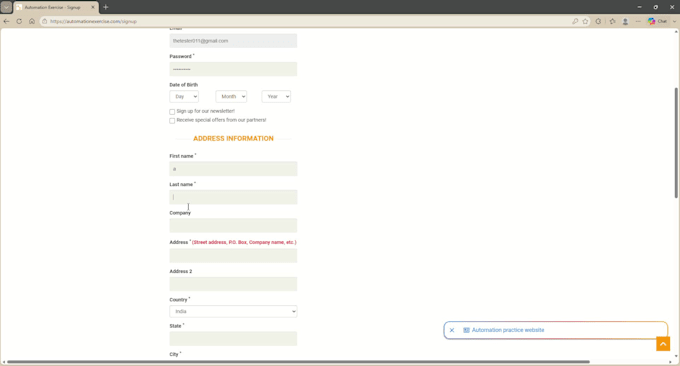Open the browser home page
The width and height of the screenshot is (680, 366).
[32, 21]
